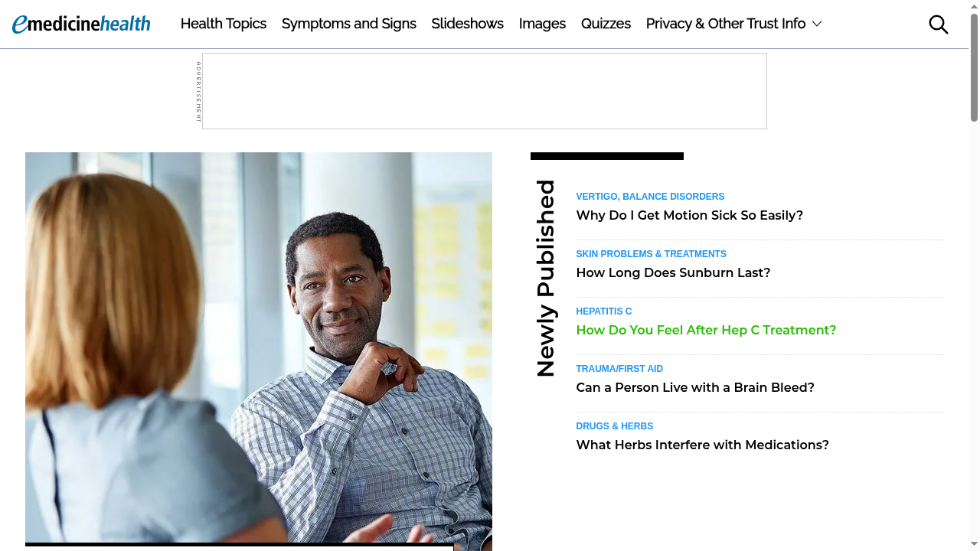Select Images in navigation bar
This screenshot has width=980, height=551.
pyautogui.click(x=542, y=24)
